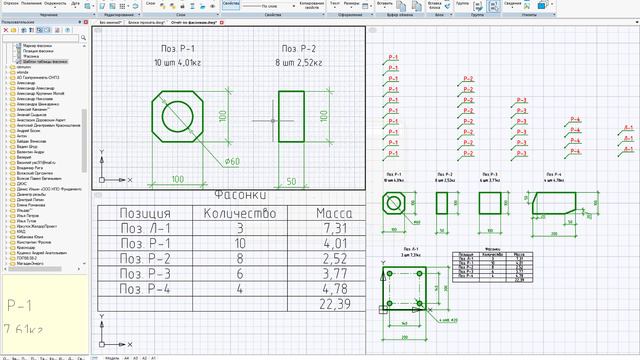Image resolution: width=640 pixels, height=360 pixels.
Task: Click the search magnifier icon
Action: (83, 38)
